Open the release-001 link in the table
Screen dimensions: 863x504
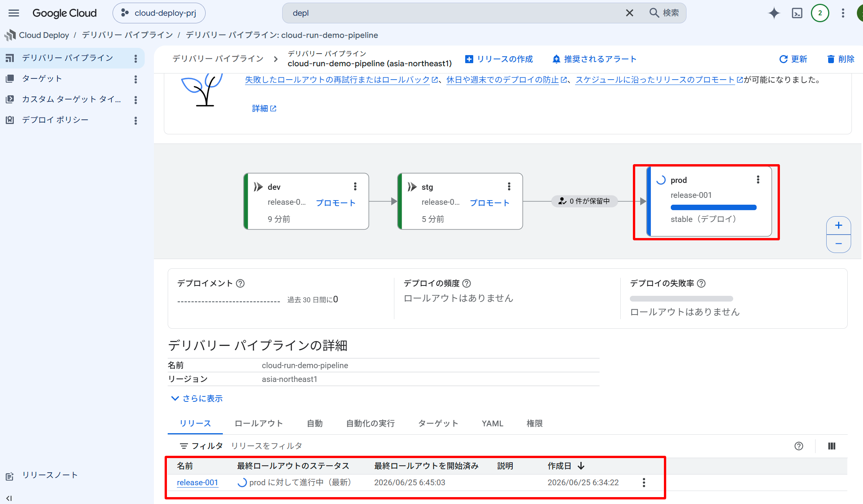198,483
